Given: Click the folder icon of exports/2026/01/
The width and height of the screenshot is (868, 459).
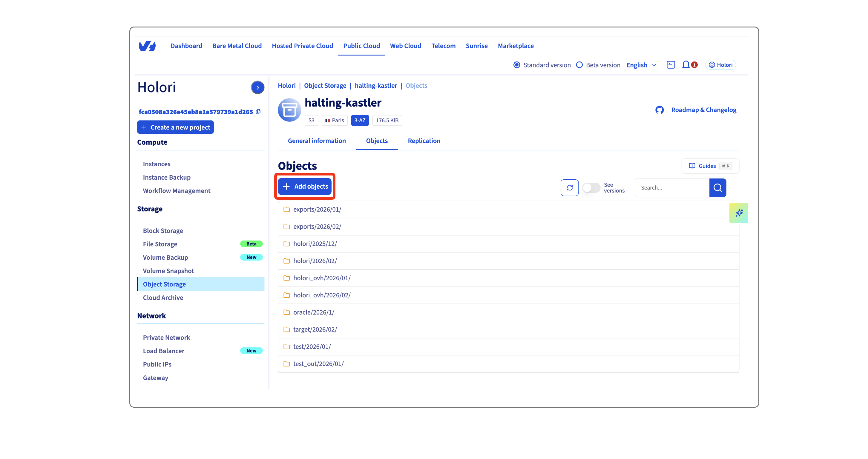Looking at the screenshot, I should [x=287, y=209].
